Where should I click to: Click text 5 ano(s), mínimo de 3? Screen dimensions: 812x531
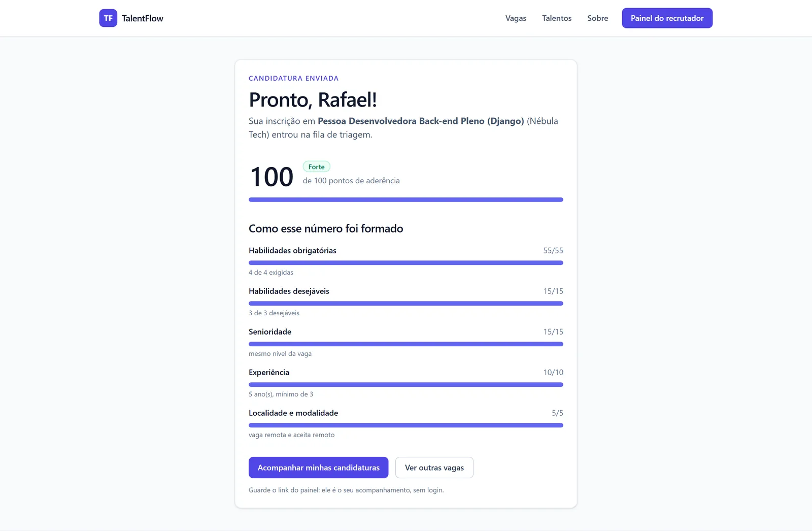pos(281,394)
